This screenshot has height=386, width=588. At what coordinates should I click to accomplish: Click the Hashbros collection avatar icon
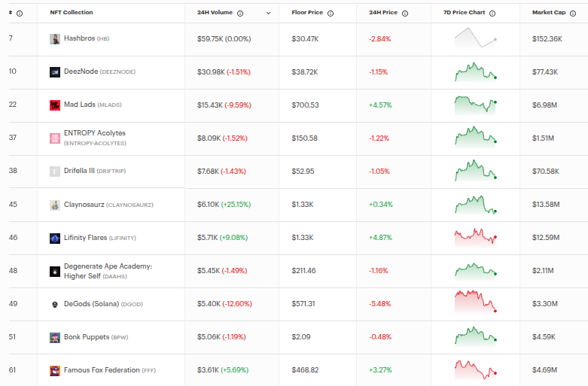tap(55, 39)
